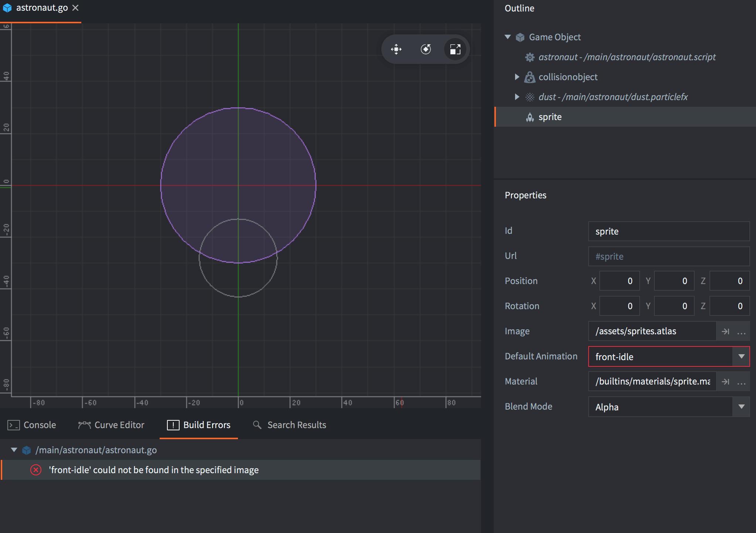Screen dimensions: 756x533
Task: Expand the dust particlefx node
Action: 517,97
